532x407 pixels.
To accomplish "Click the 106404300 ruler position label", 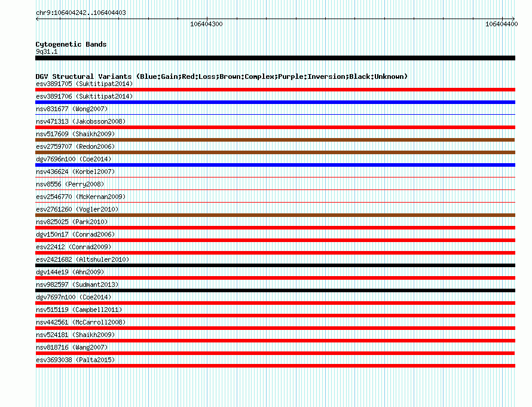I will (206, 24).
